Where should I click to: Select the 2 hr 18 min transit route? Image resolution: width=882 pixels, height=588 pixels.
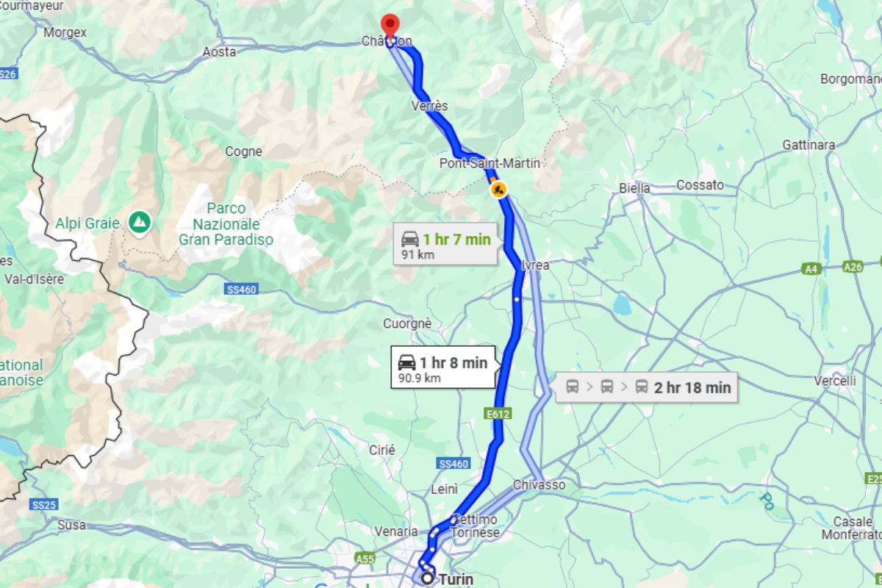648,387
